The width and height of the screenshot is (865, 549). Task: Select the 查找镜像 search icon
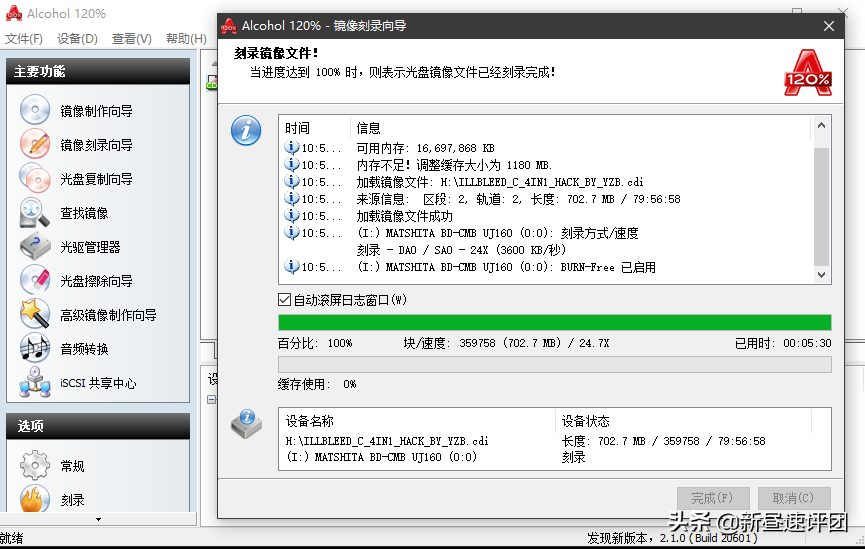(x=35, y=213)
